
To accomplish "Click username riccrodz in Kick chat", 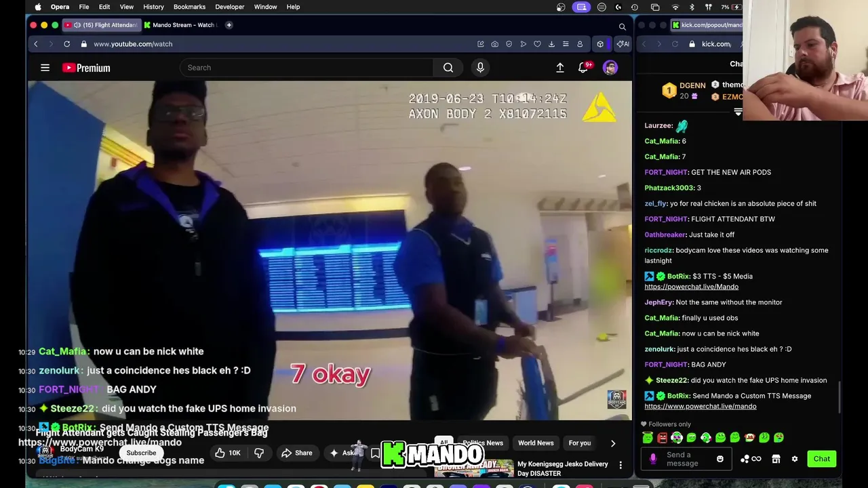I will coord(658,250).
